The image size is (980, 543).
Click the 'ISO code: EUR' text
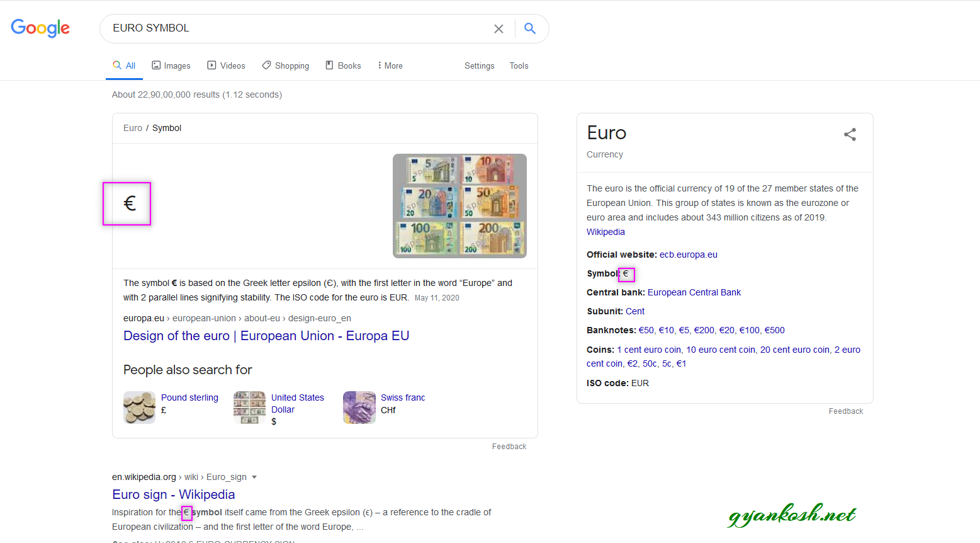tap(617, 383)
